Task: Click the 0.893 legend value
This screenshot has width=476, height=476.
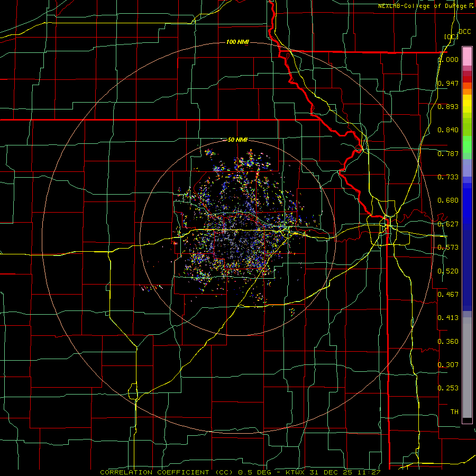Action: 448,106
